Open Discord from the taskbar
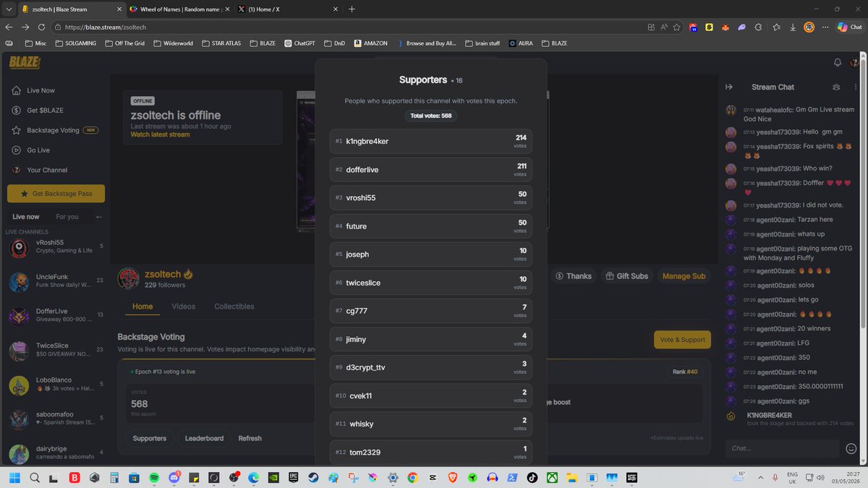868x488 pixels. tap(174, 478)
